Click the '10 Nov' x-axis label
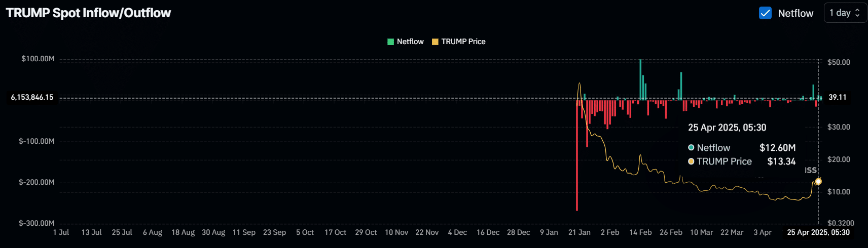 [396, 232]
